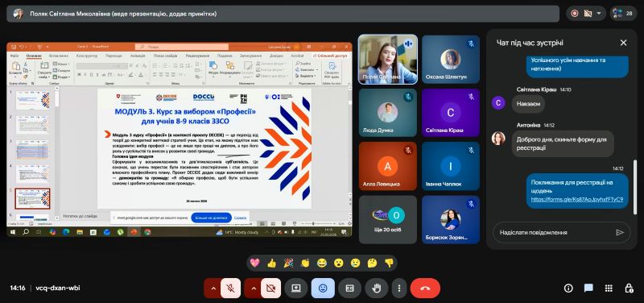The width and height of the screenshot is (644, 303).
Task: Open File Explorer from the shared taskbar
Action: (x=80, y=232)
